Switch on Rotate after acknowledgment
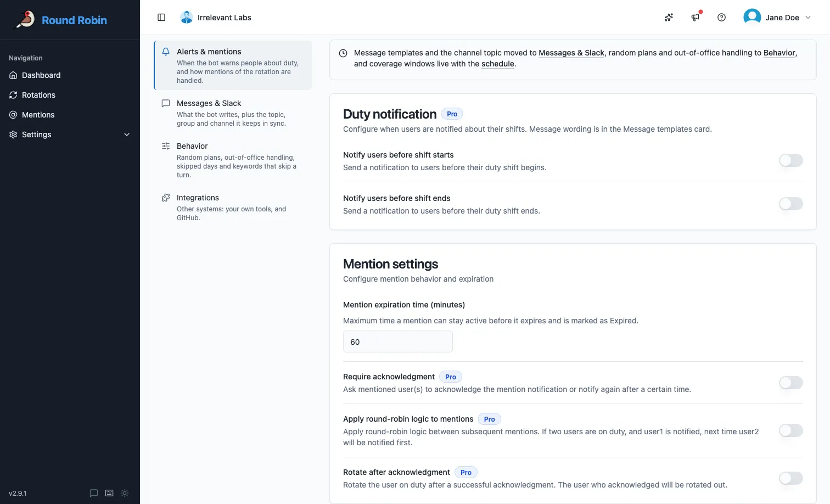830x504 pixels. (x=791, y=478)
